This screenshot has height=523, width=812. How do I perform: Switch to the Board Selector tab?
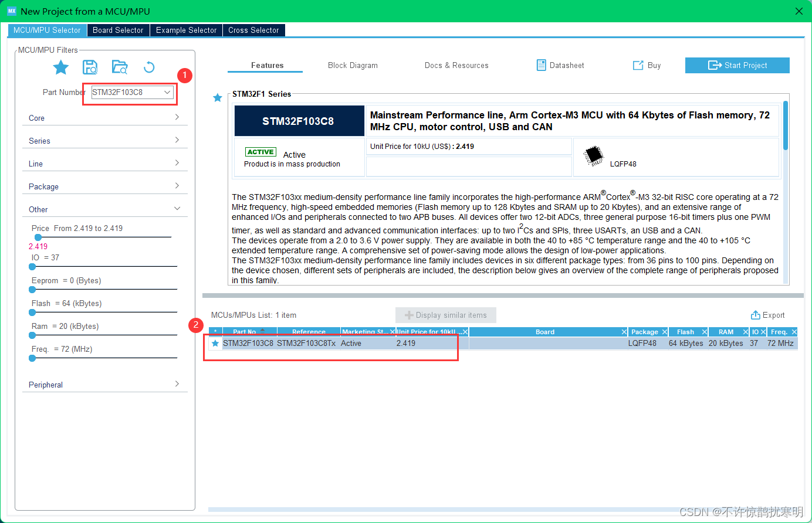(x=118, y=30)
